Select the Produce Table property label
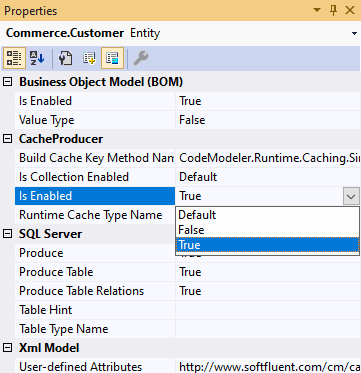The width and height of the screenshot is (361, 373). coord(95,272)
